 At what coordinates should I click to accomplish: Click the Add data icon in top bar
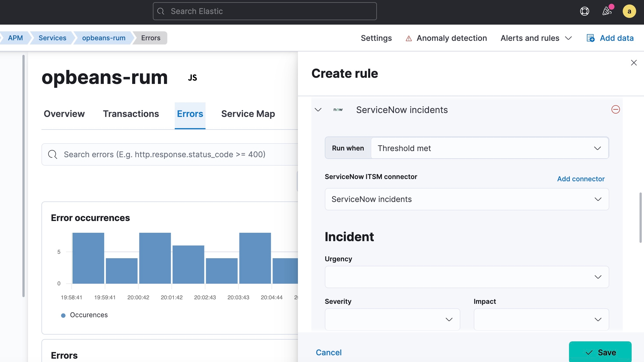pyautogui.click(x=591, y=37)
